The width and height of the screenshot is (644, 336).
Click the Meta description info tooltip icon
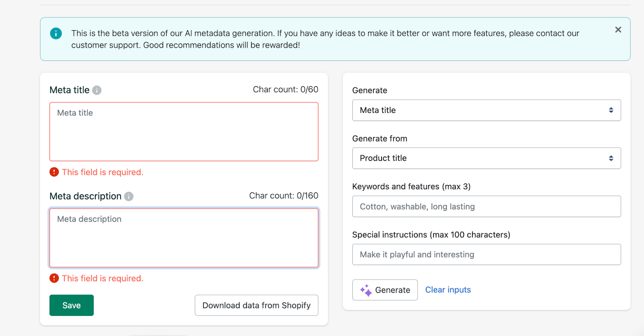click(129, 196)
